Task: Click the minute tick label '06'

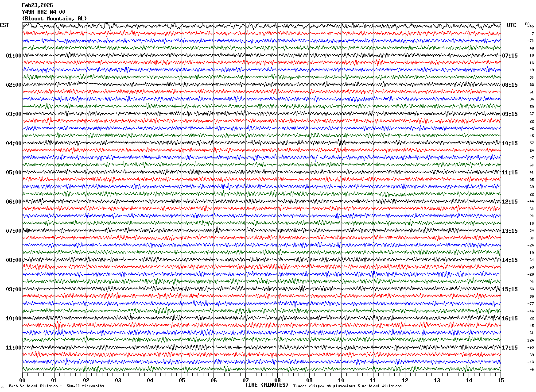Action: tap(214, 380)
